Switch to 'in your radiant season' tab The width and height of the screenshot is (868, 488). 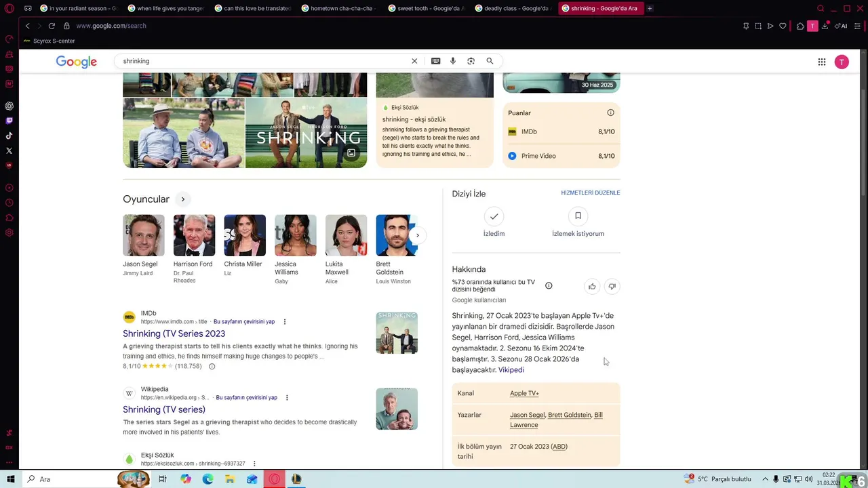click(x=78, y=9)
